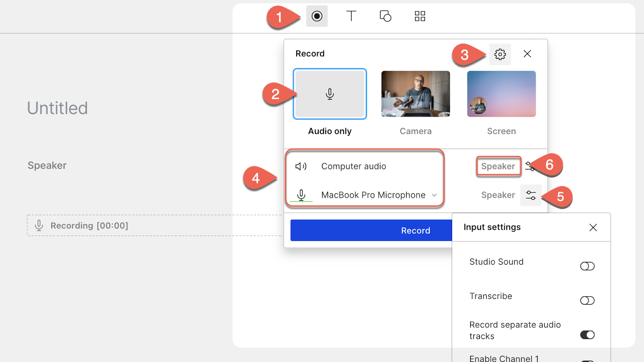Open input settings via the sliders icon beside Speaker
The width and height of the screenshot is (644, 362).
(x=530, y=195)
